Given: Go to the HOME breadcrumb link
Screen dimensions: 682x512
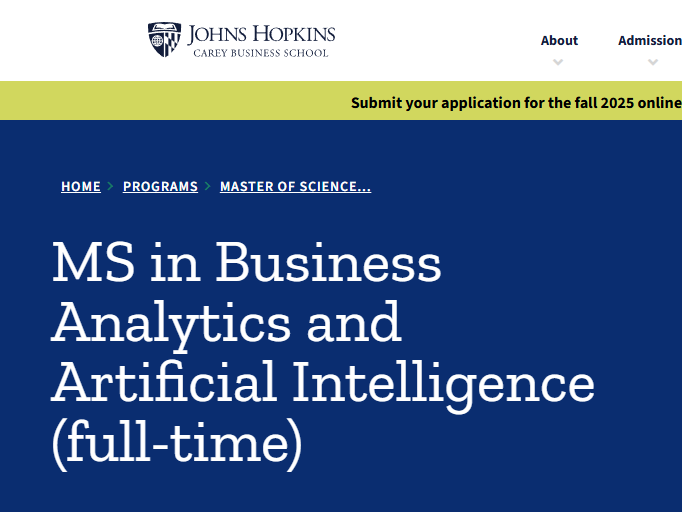Looking at the screenshot, I should click(x=81, y=186).
